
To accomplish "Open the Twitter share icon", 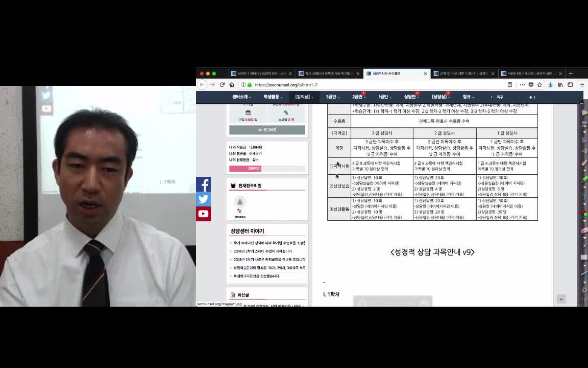I will [203, 199].
